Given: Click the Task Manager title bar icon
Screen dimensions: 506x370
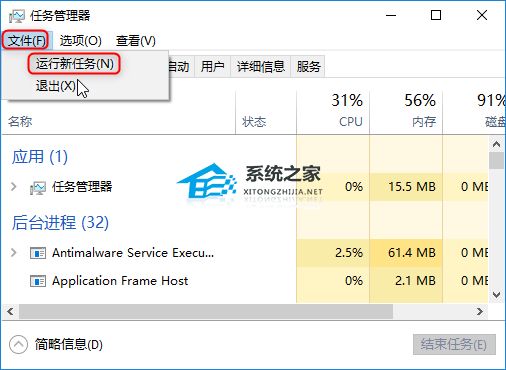Looking at the screenshot, I should (x=17, y=16).
